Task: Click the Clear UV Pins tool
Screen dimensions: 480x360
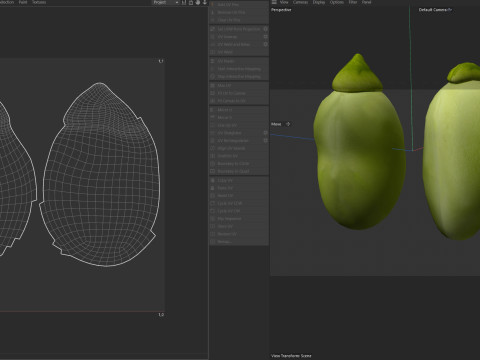Action: tap(239, 20)
